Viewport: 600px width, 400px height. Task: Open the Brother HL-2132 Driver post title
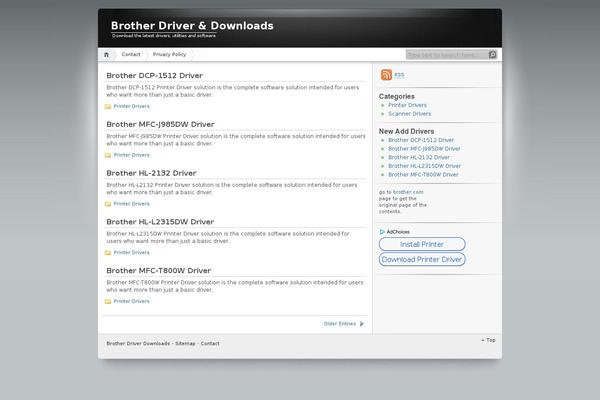tap(151, 173)
